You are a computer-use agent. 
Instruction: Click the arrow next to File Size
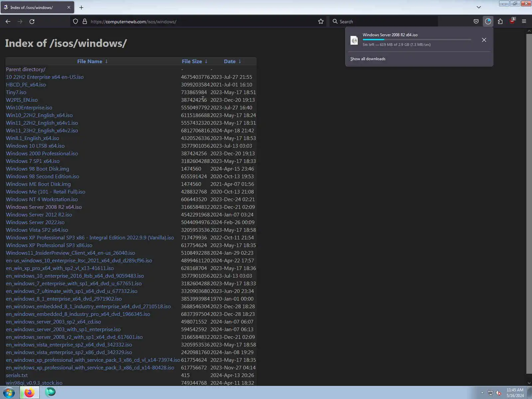pos(206,62)
